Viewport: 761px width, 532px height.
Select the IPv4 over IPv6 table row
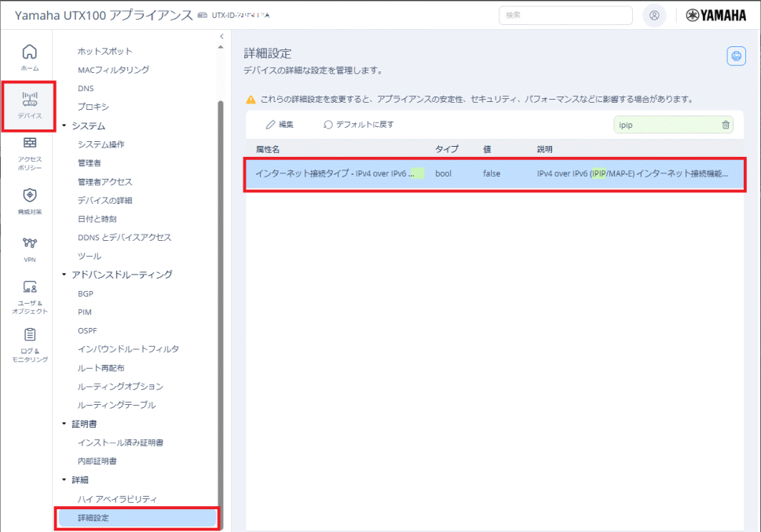click(x=495, y=173)
